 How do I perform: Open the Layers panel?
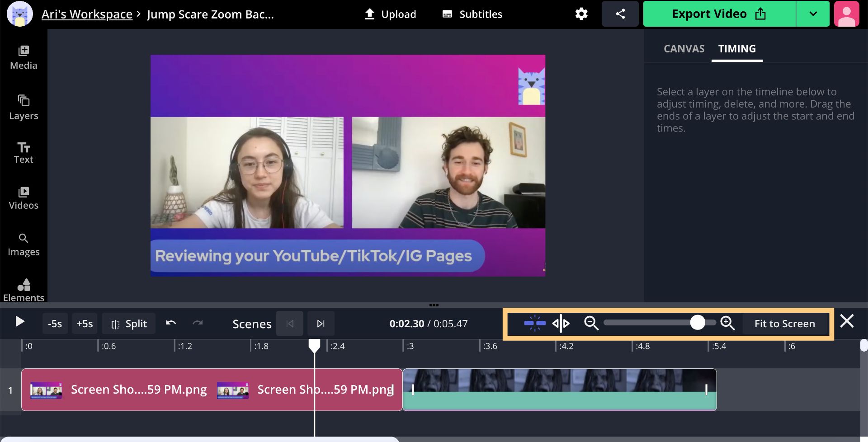coord(24,108)
